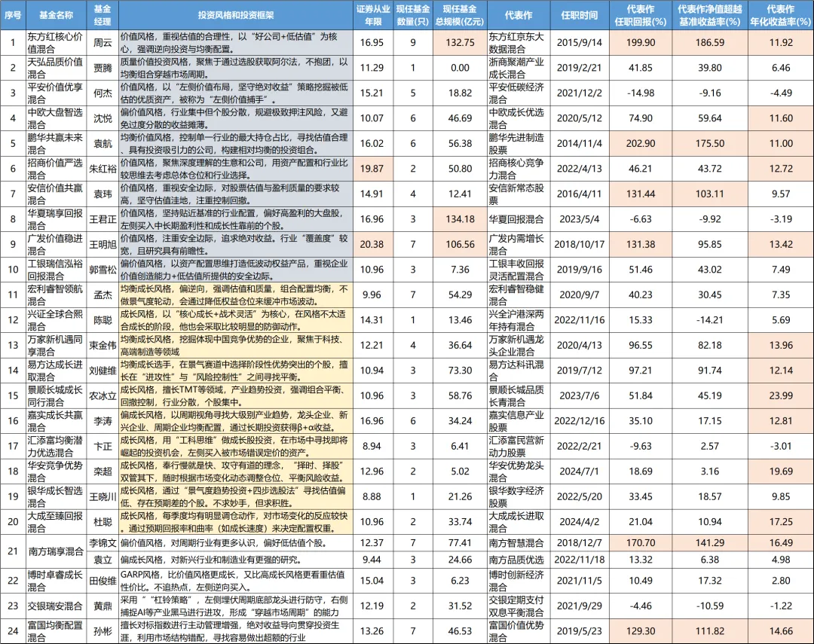Select representative fund 易方达科讯混合
Image resolution: width=814 pixels, height=644 pixels.
point(518,371)
